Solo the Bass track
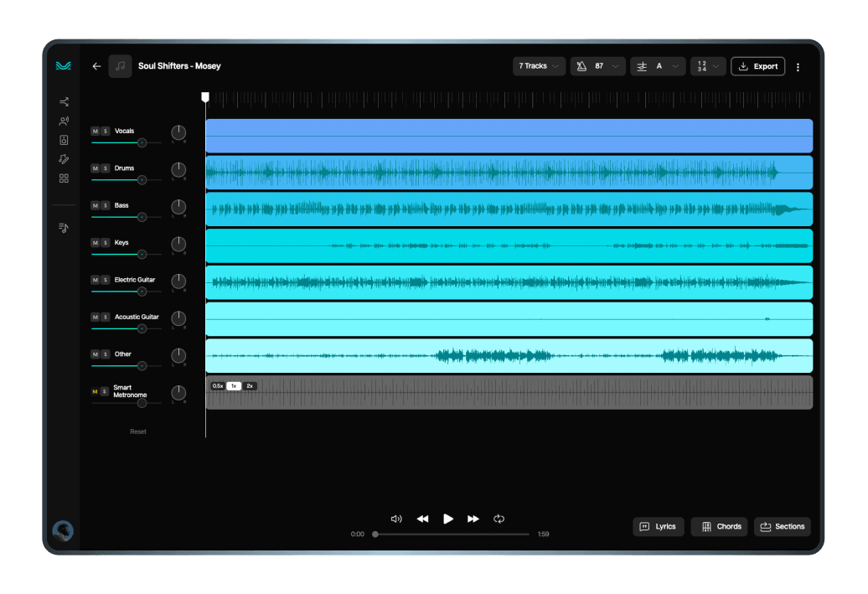This screenshot has height=594, width=868. click(106, 205)
